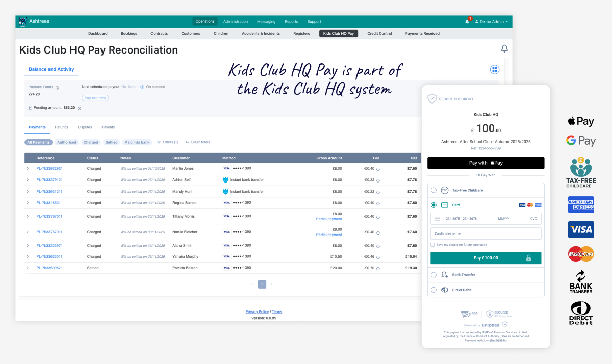The height and width of the screenshot is (364, 612).
Task: Expand the PL-7b33922921 payment row
Action: point(28,168)
